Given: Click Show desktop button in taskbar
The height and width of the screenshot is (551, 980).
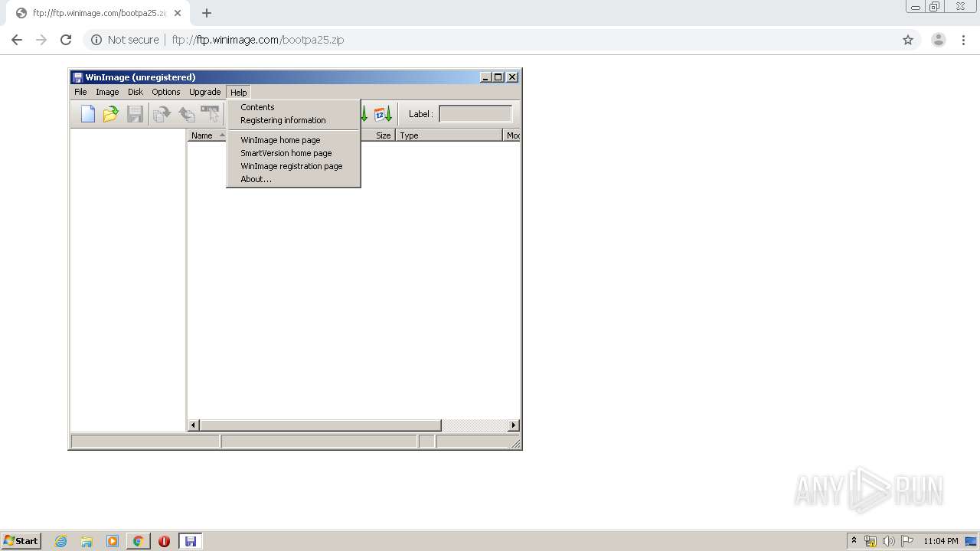Looking at the screenshot, I should 971,541.
